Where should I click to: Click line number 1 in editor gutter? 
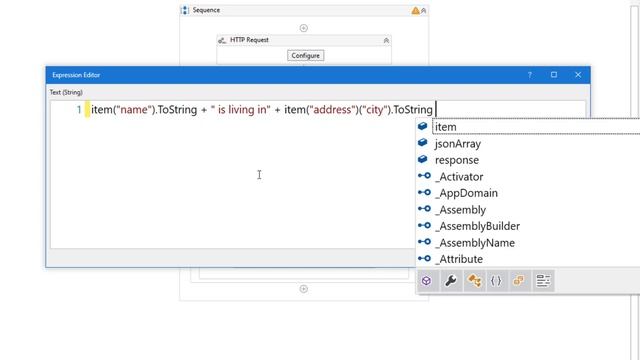click(79, 110)
